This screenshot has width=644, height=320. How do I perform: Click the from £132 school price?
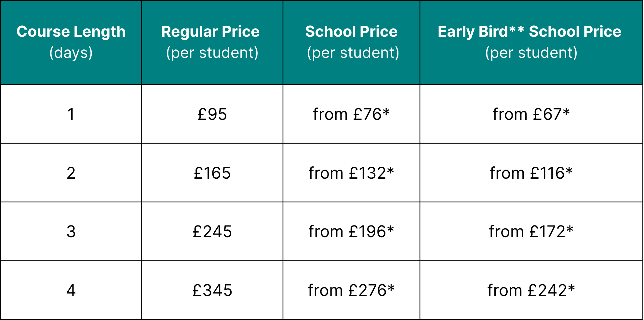(351, 173)
